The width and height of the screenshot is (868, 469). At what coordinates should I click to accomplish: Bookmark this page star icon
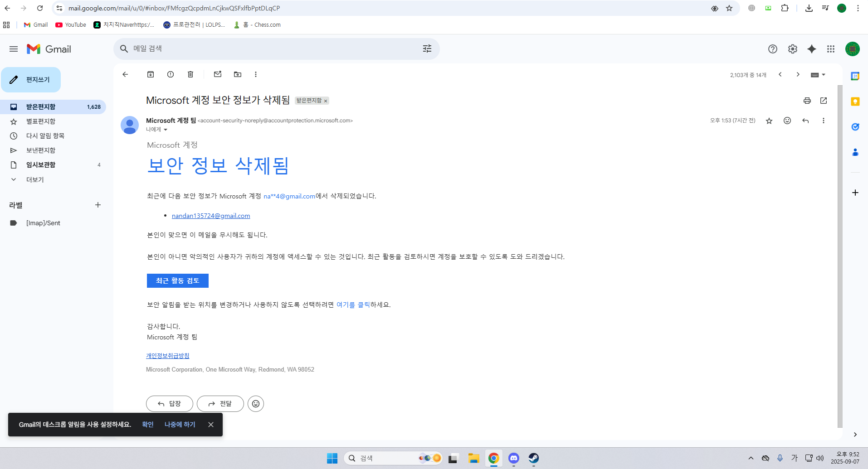pyautogui.click(x=729, y=8)
